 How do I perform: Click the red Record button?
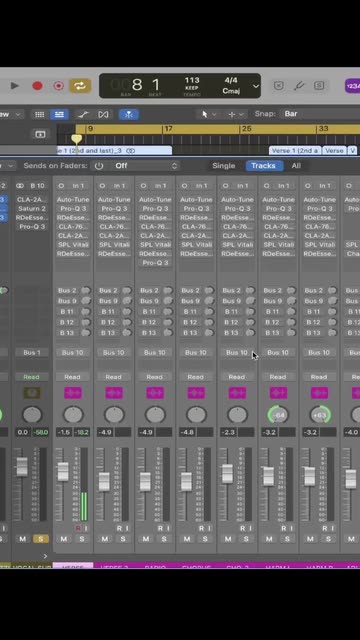click(38, 86)
